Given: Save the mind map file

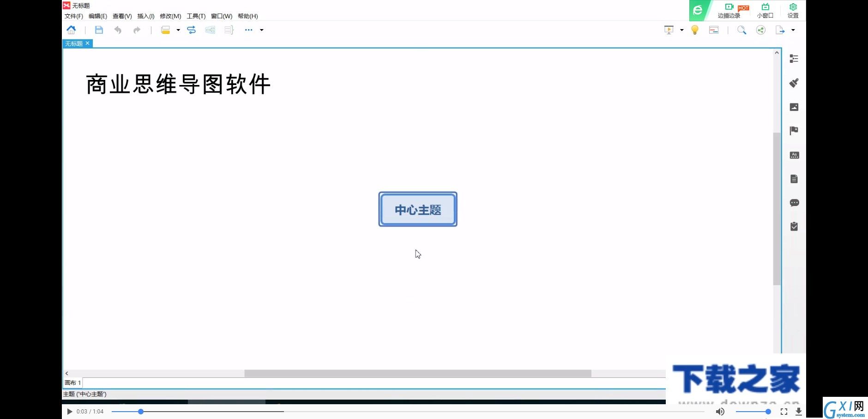Looking at the screenshot, I should 99,30.
